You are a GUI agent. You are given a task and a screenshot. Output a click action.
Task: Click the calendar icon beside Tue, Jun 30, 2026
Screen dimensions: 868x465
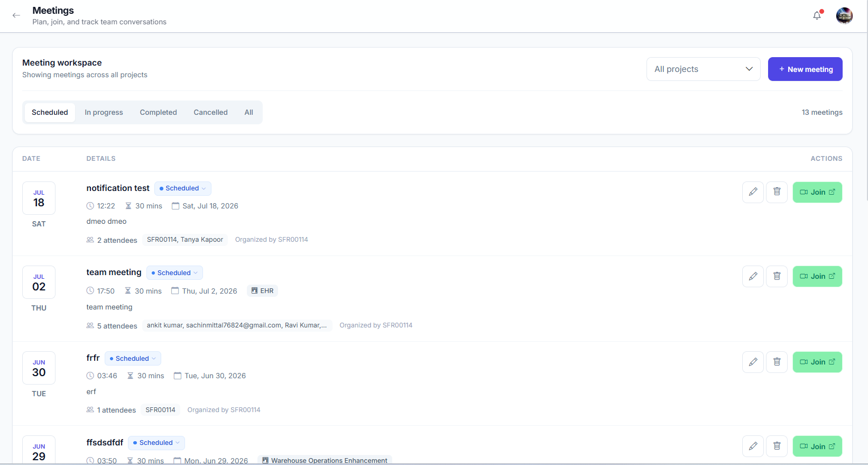point(178,376)
